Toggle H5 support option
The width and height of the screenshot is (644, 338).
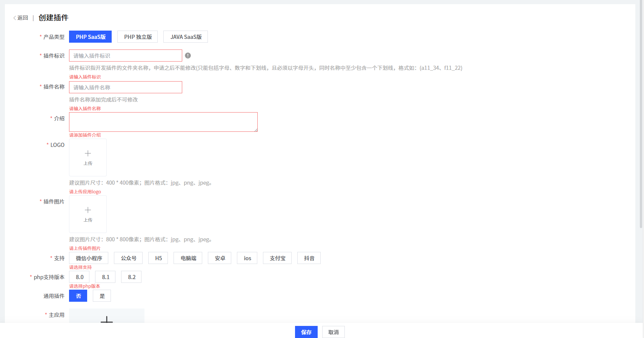point(158,258)
